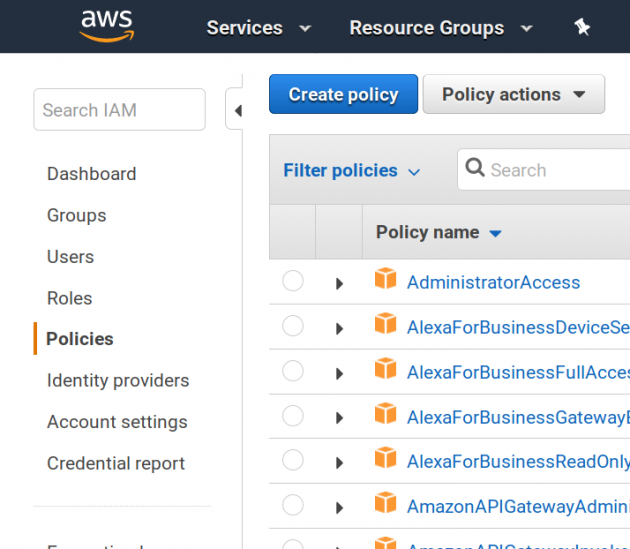Click the AWS logo home icon
Screen dimensions: 630x549
(x=106, y=26)
